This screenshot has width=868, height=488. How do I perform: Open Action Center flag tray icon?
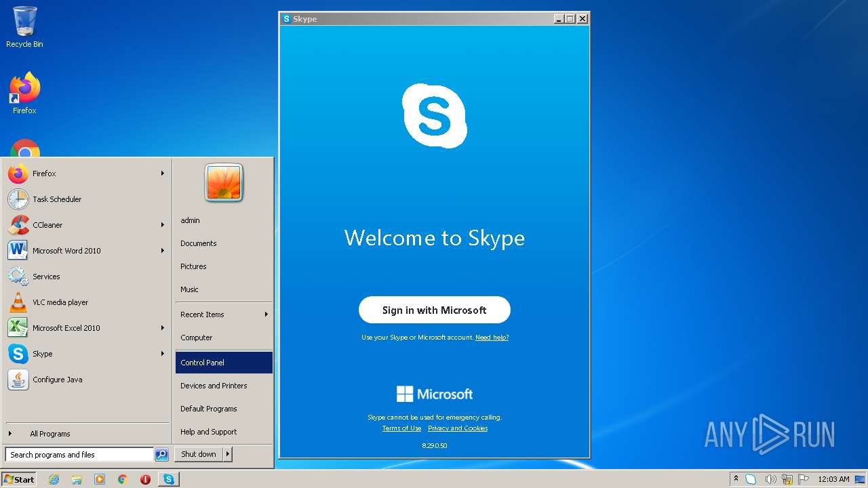pos(804,479)
